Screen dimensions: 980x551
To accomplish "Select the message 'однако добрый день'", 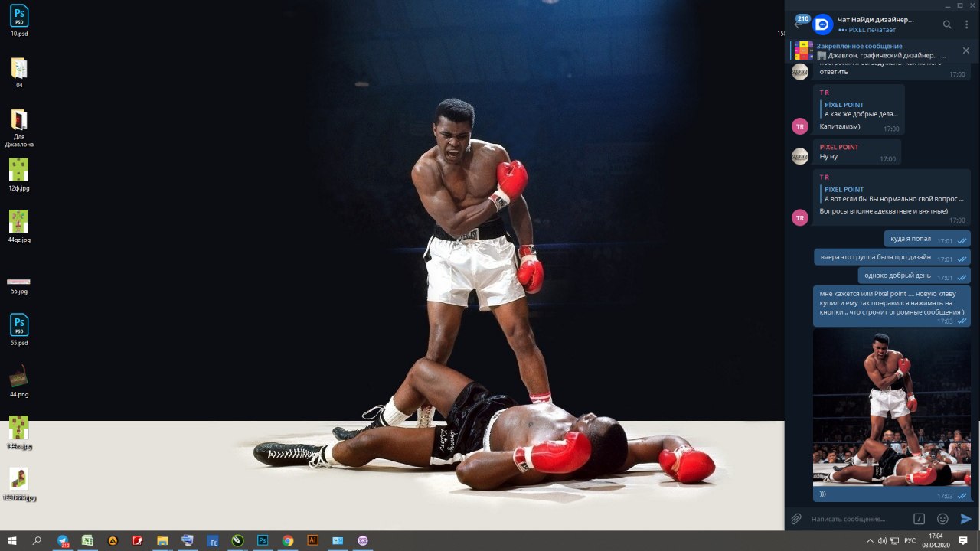I will 914,275.
